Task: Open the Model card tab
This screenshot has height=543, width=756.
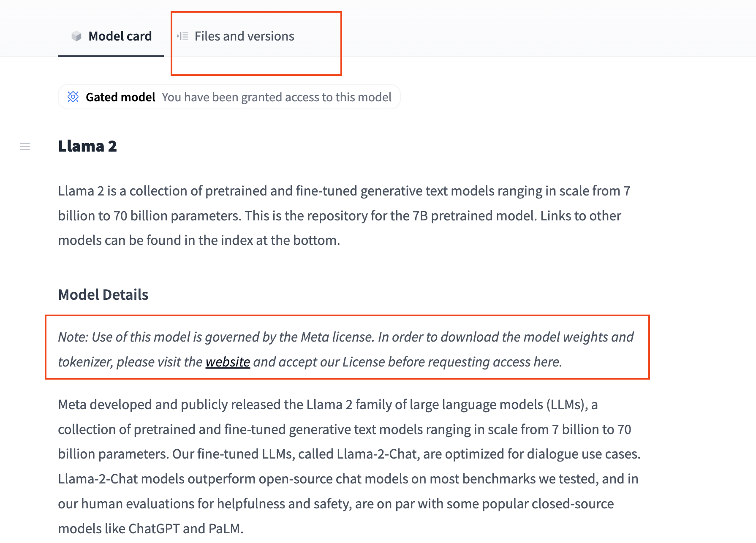Action: pos(120,36)
